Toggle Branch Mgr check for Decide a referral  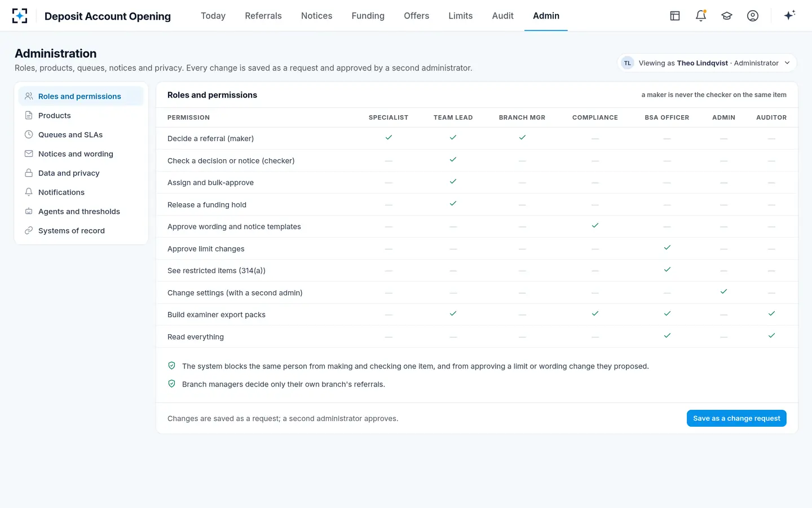pyautogui.click(x=522, y=137)
